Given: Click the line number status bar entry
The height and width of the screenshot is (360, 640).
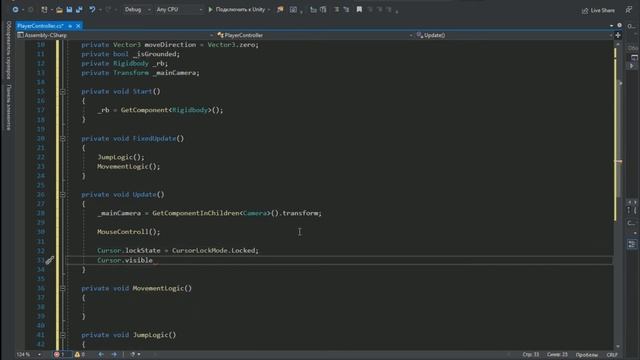Looking at the screenshot, I should (531, 354).
